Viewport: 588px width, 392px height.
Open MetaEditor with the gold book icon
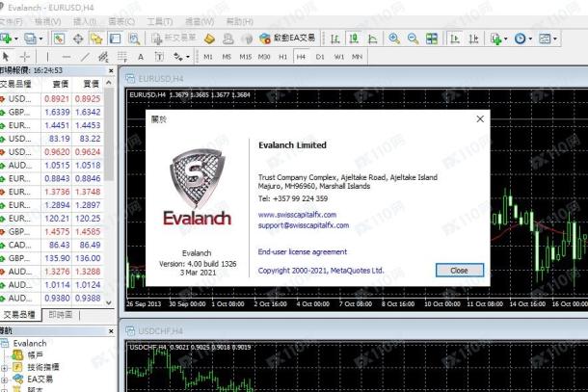(209, 39)
